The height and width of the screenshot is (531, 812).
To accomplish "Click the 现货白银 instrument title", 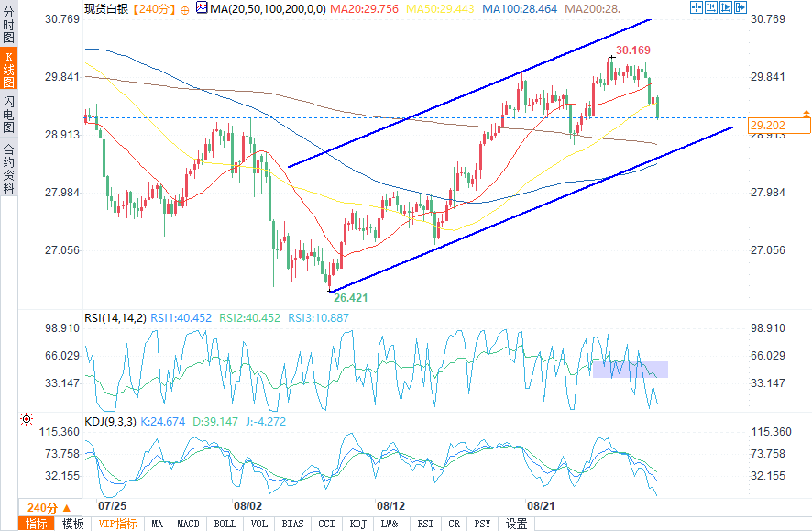I will click(x=106, y=9).
